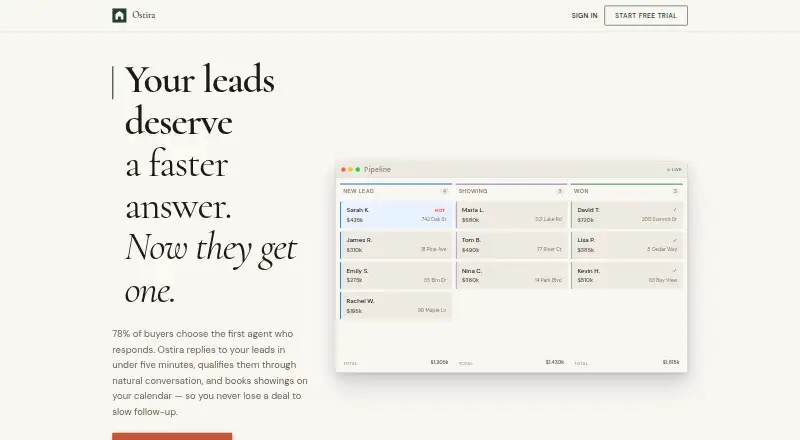This screenshot has height=440, width=800.
Task: Click the $510k price on Kevin H.
Action: tap(585, 280)
